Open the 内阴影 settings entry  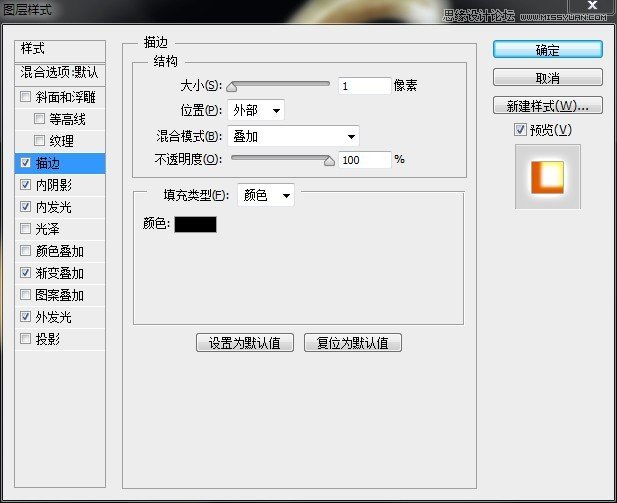point(54,185)
